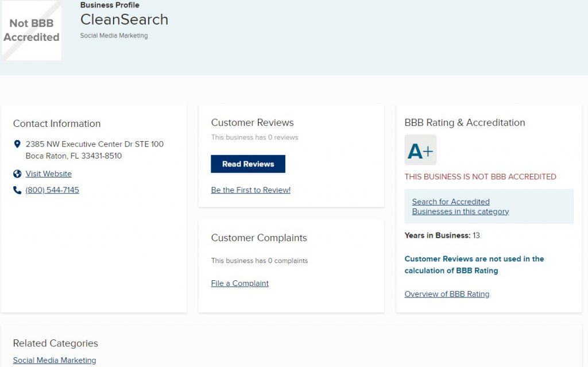Click the Read Reviews button
588x367 pixels.
(x=248, y=164)
